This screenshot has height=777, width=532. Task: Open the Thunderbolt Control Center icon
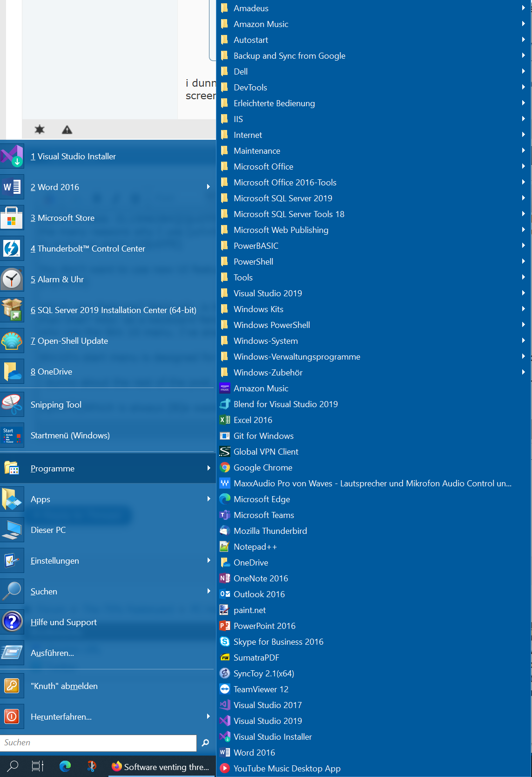coord(12,249)
